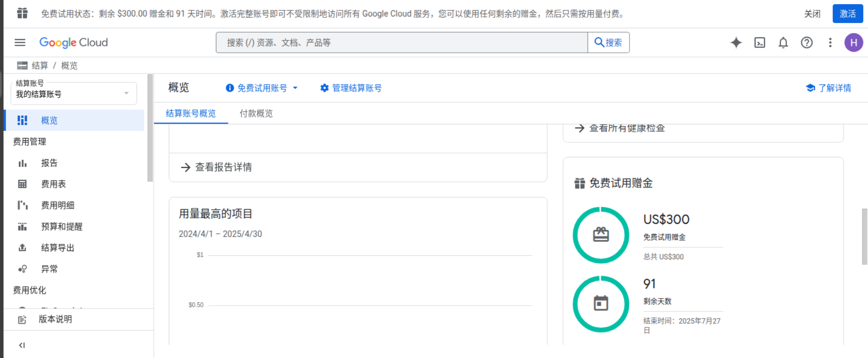
Task: Click the 费用管理 section heading
Action: pos(30,142)
